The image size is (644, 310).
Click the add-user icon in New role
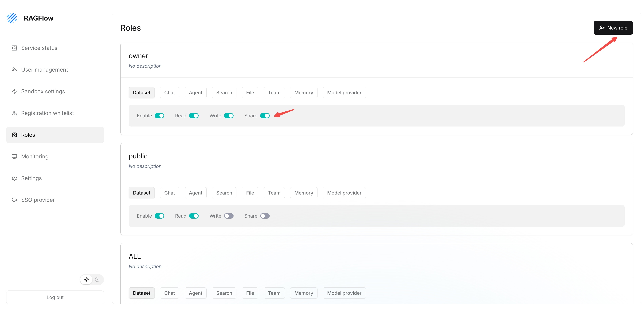coord(602,28)
